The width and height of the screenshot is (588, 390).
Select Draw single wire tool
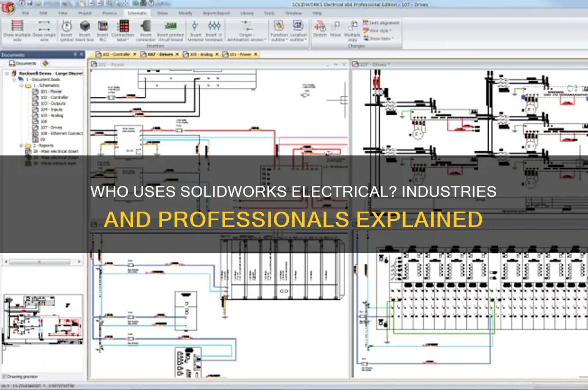[44, 30]
